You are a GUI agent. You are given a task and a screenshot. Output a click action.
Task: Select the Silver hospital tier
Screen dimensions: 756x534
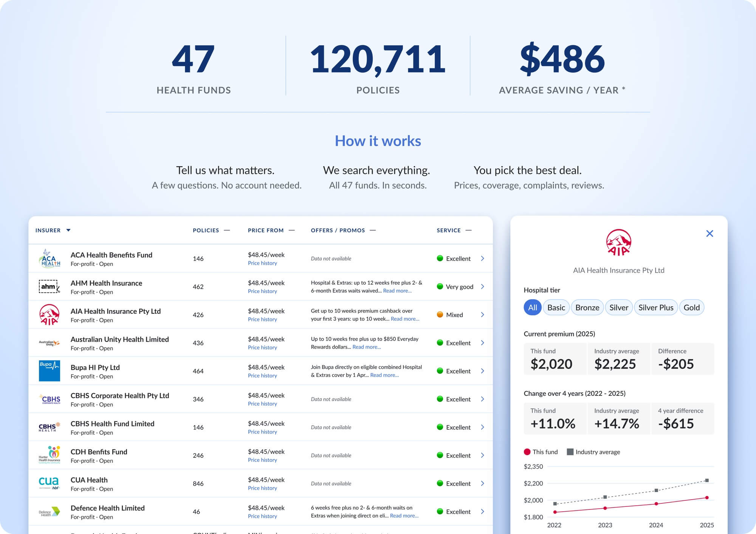619,307
